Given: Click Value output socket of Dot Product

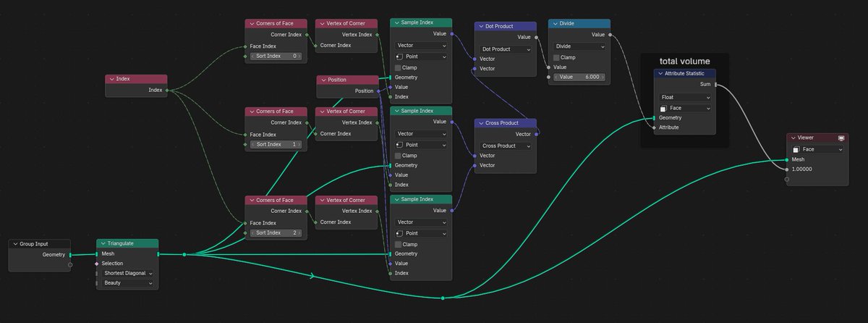Looking at the screenshot, I should [x=536, y=37].
